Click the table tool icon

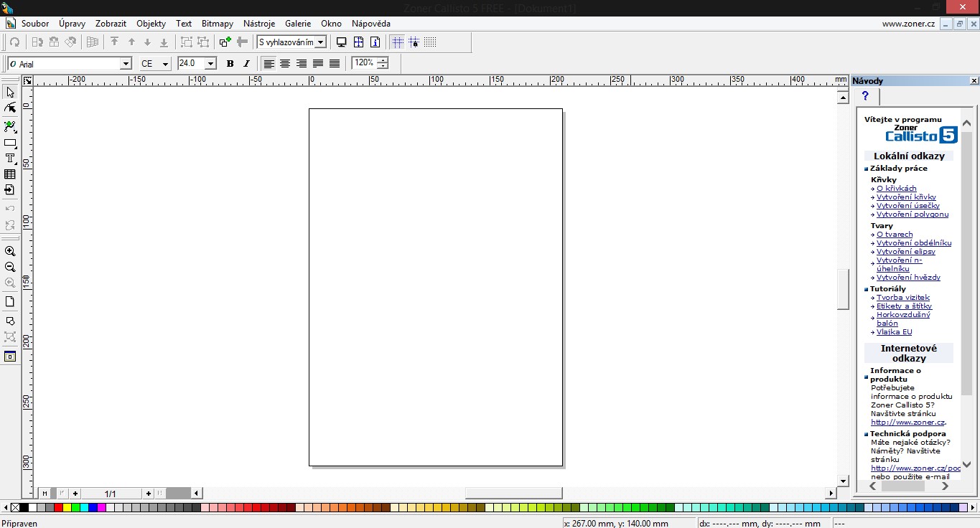pos(10,174)
